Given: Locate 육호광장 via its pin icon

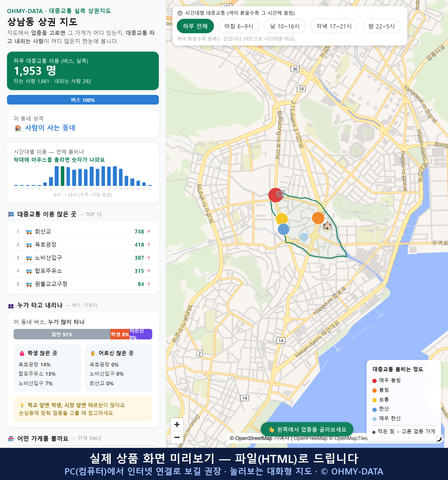Looking at the screenshot, I should click(x=149, y=244).
